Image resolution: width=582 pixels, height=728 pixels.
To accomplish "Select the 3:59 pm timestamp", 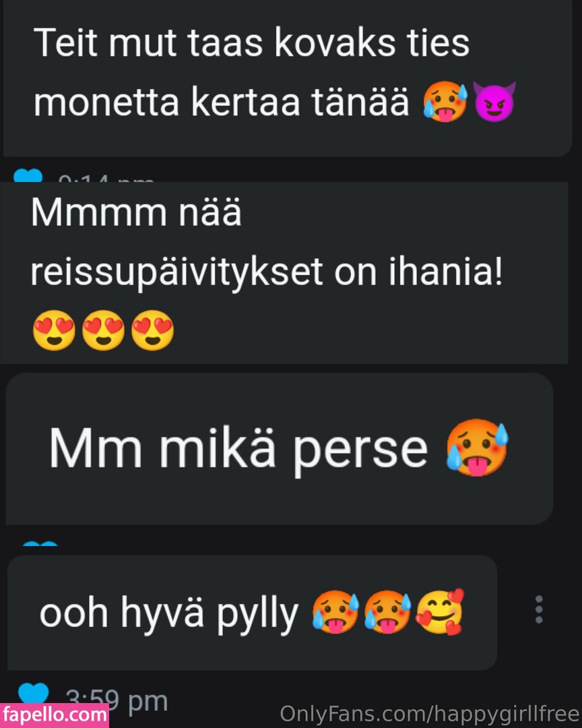I will [117, 700].
